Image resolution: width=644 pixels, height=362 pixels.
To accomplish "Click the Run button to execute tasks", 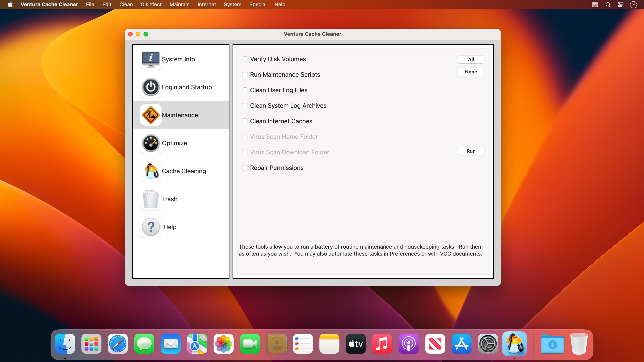I will 471,151.
